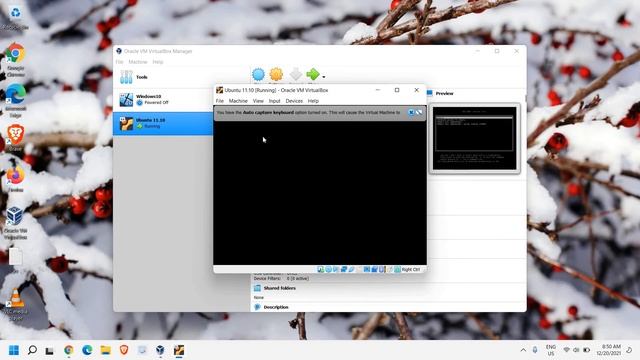Viewport: 640px width, 360px height.
Task: Maximize the Ubuntu VM window
Action: pyautogui.click(x=397, y=90)
